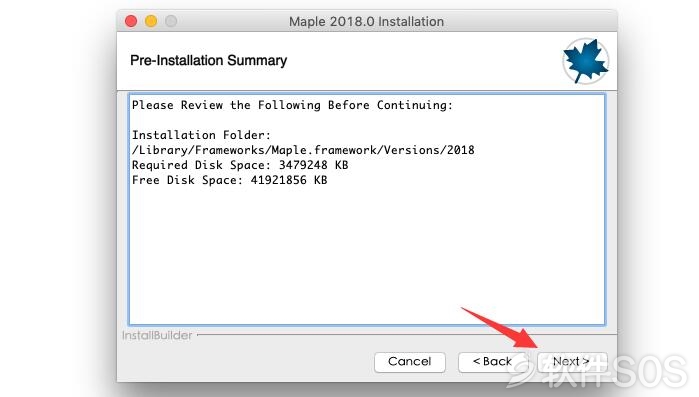Click the Maple 2018.0 Installation title bar
The image size is (699, 397).
(x=366, y=21)
